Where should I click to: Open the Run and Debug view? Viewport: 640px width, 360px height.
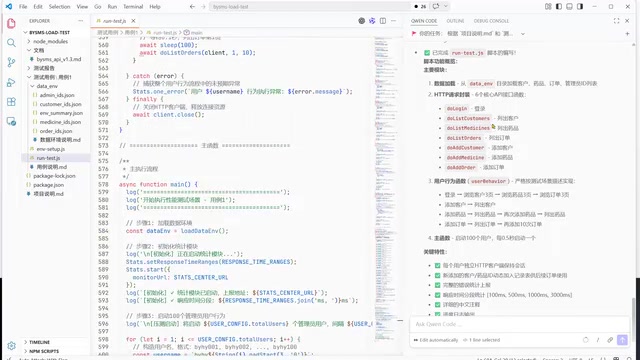(x=11, y=82)
